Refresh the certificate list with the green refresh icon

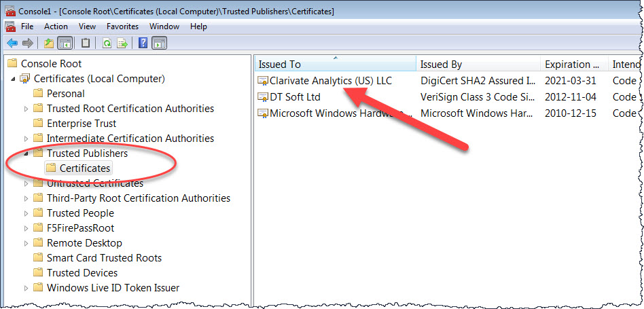(107, 43)
